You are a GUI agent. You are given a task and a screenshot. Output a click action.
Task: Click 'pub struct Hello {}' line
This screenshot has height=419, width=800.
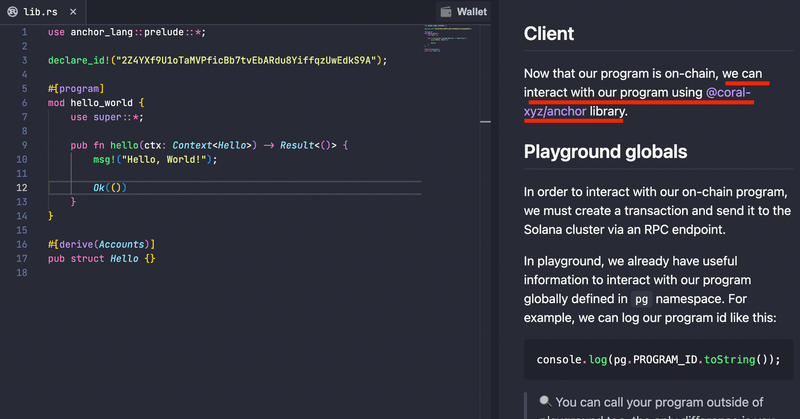tap(101, 259)
